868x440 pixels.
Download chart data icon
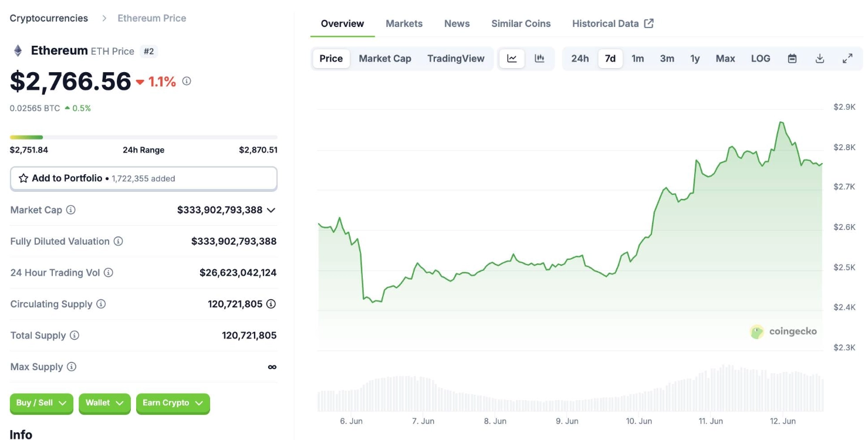coord(820,58)
